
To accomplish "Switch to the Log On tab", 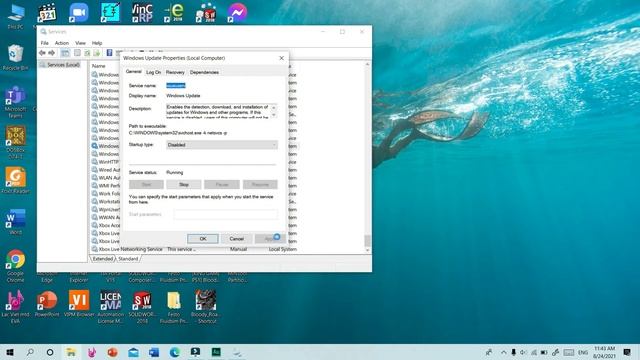I will [x=153, y=72].
